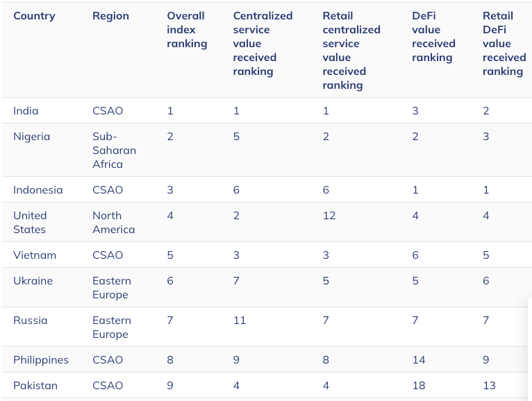Screen dimensions: 532x401
Task: Select Retail centralized service value header
Action: (x=351, y=51)
